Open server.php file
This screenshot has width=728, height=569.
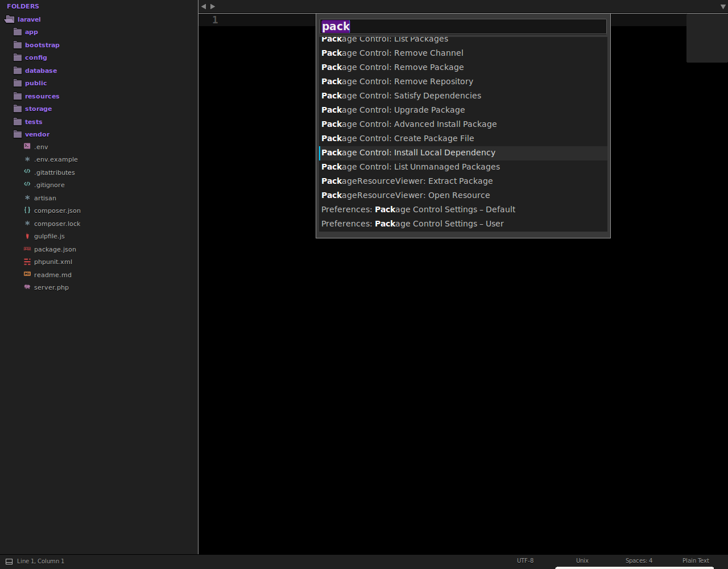51,287
